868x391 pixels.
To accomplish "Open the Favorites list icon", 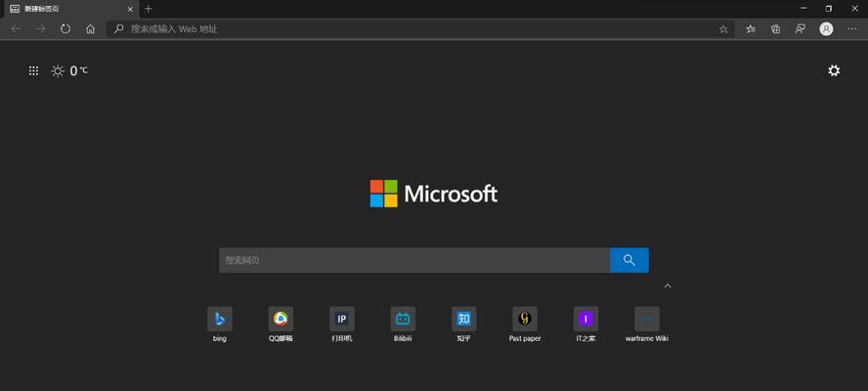I will click(x=751, y=28).
